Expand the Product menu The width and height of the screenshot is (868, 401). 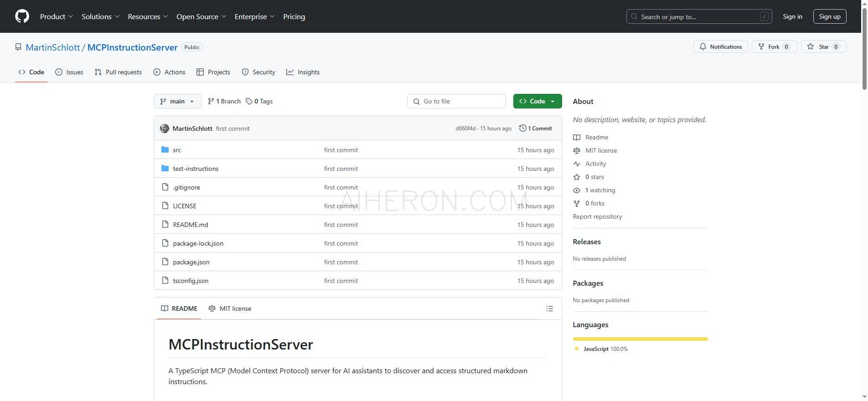[x=57, y=16]
